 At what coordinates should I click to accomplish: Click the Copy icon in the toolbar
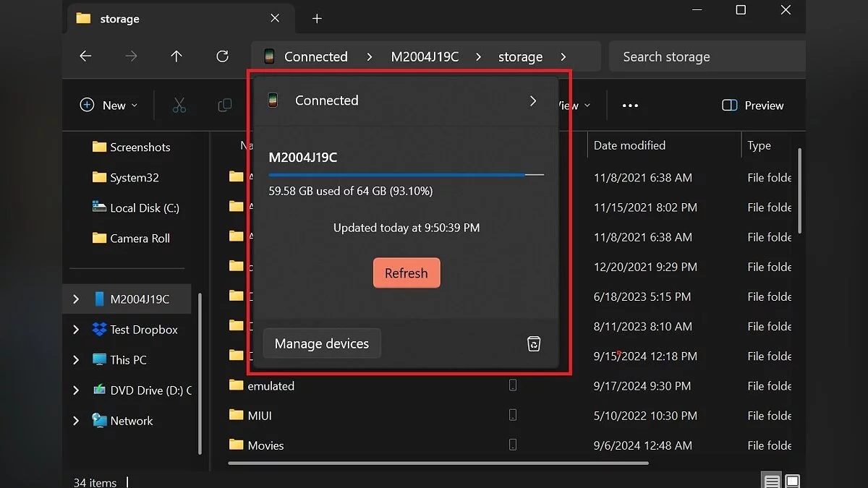224,106
